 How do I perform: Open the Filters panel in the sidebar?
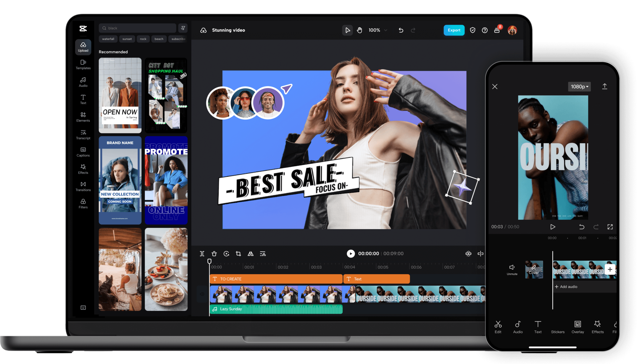[x=83, y=203]
